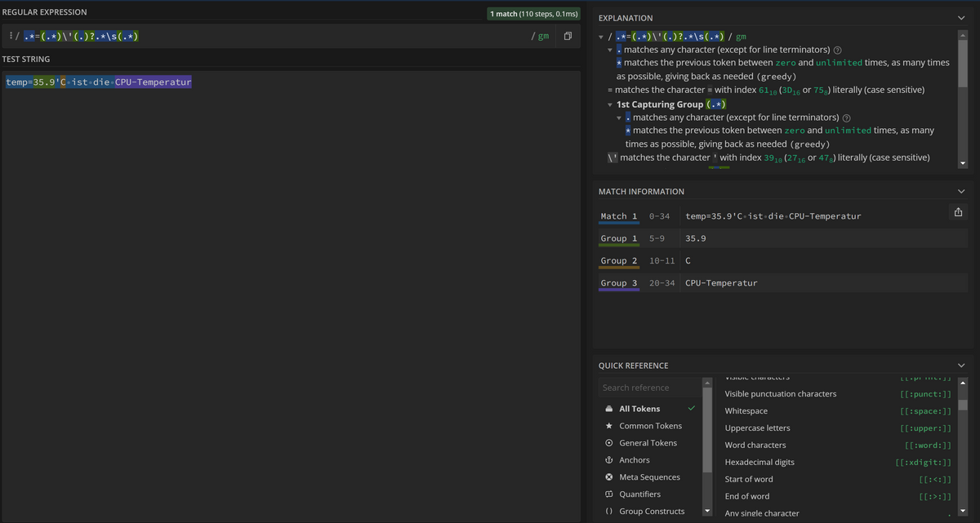The height and width of the screenshot is (523, 980).
Task: Collapse the Match Information panel
Action: (960, 192)
